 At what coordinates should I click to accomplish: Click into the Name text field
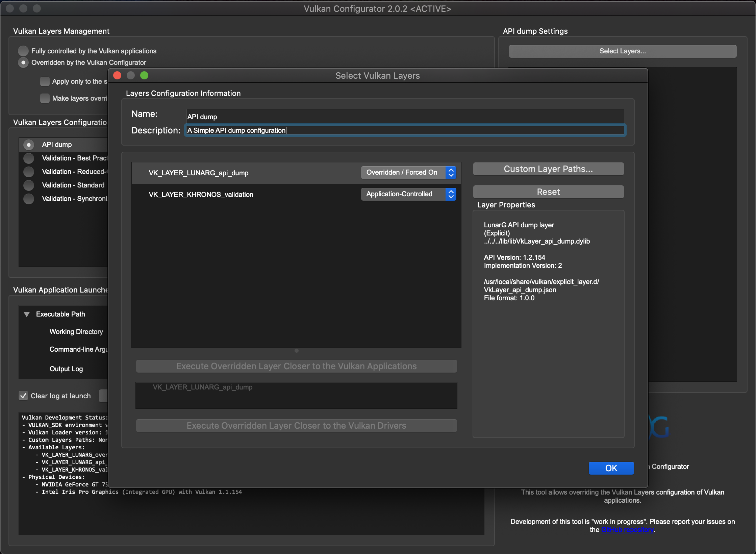(405, 117)
